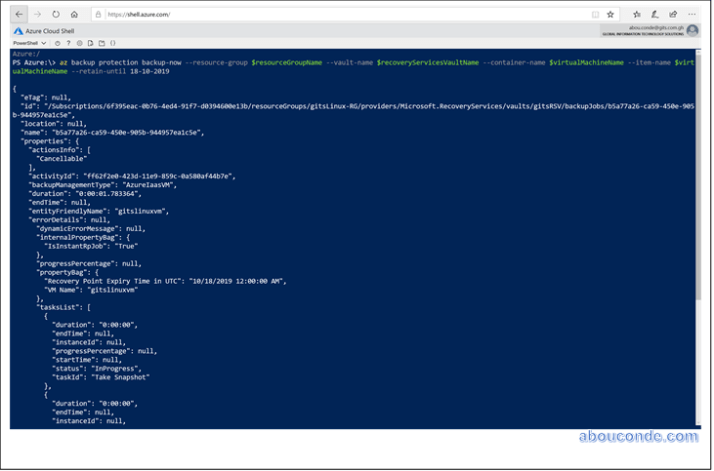The height and width of the screenshot is (471, 714).
Task: Open browser Settings and more menu
Action: 692,15
